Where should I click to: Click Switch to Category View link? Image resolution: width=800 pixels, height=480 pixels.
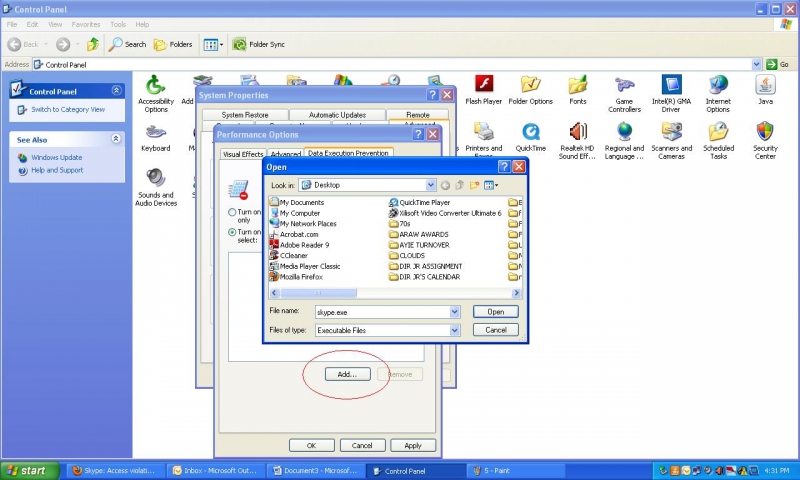[x=67, y=109]
